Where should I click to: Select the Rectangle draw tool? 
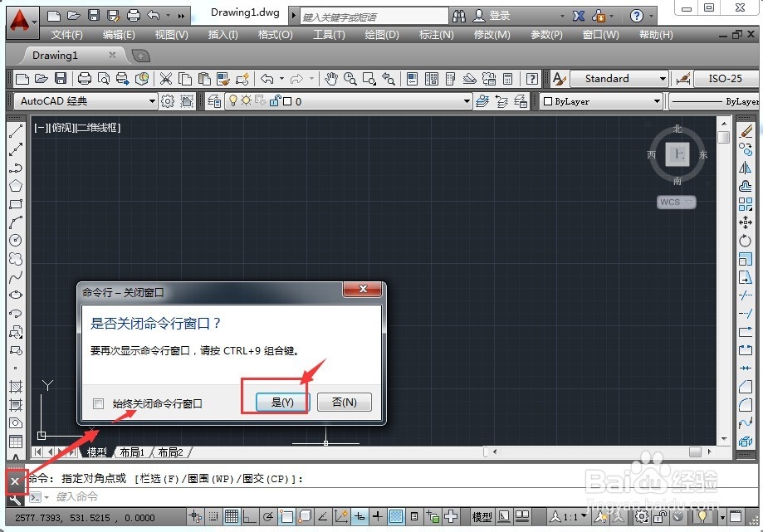16,204
